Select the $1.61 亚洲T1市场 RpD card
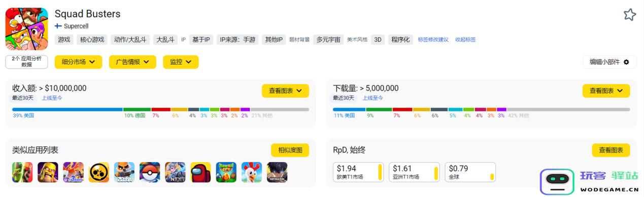The image size is (644, 197). (414, 172)
